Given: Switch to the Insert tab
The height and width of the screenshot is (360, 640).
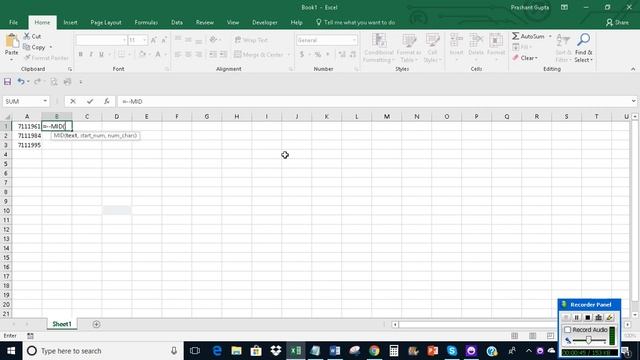Looking at the screenshot, I should tap(70, 22).
